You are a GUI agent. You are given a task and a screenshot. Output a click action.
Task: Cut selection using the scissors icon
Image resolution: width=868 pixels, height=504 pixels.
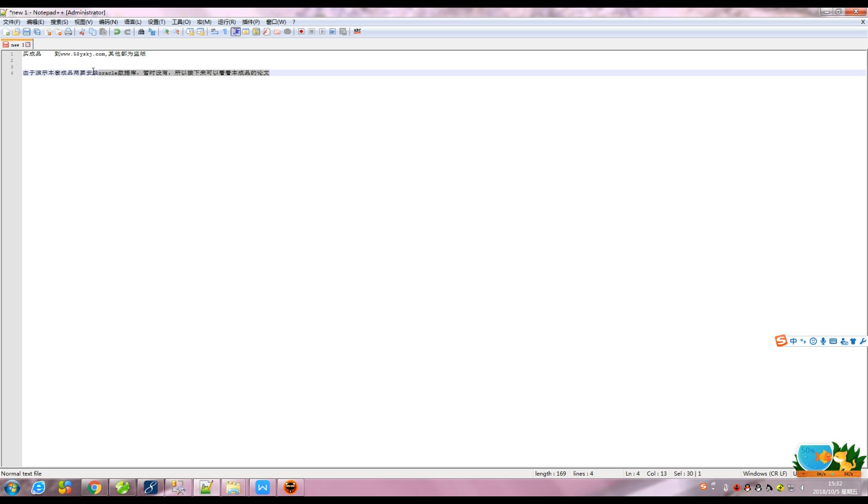coord(82,32)
